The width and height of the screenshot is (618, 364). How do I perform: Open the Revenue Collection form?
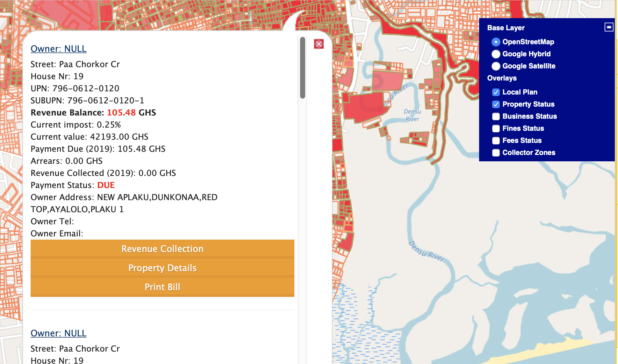click(162, 249)
